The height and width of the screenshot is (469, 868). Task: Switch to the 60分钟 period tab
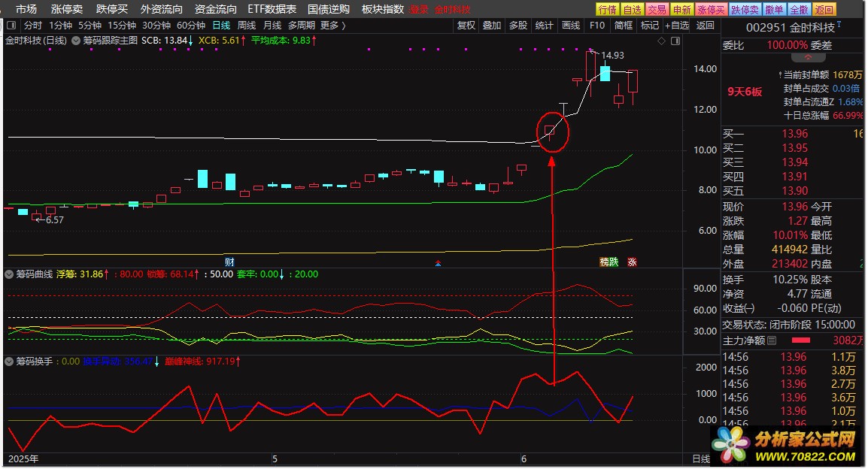pyautogui.click(x=191, y=26)
